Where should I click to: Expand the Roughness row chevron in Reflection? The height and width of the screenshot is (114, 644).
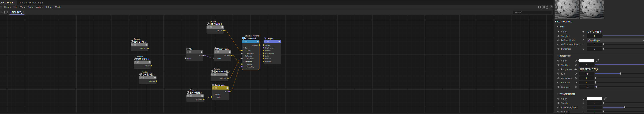(x=558, y=69)
